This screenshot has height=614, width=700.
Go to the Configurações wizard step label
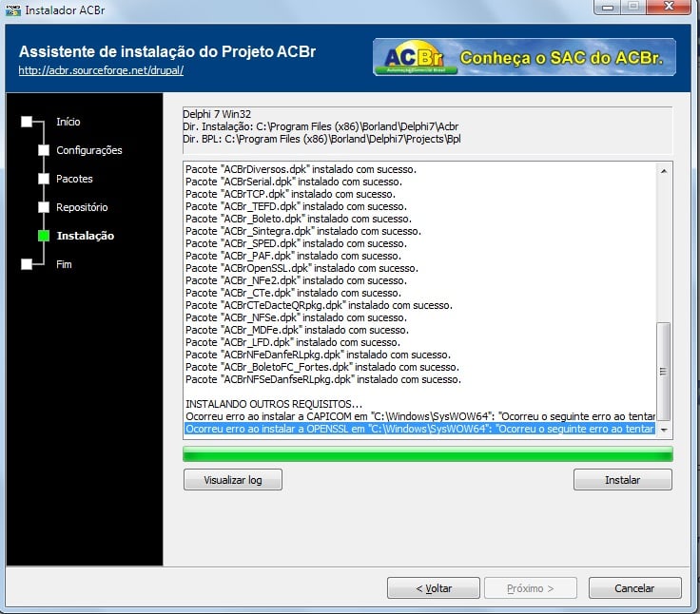89,150
